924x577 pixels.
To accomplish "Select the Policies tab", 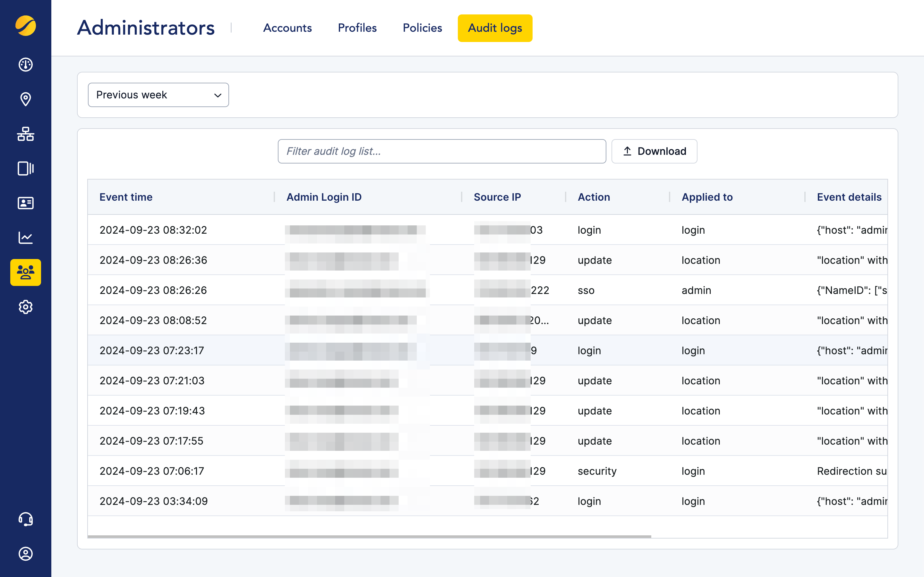I will [x=422, y=28].
